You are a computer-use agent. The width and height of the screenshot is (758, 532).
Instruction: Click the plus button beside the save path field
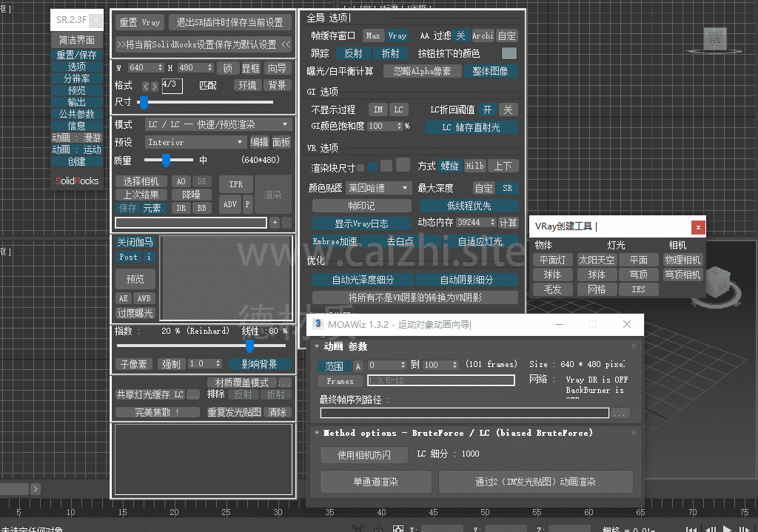pos(275,222)
